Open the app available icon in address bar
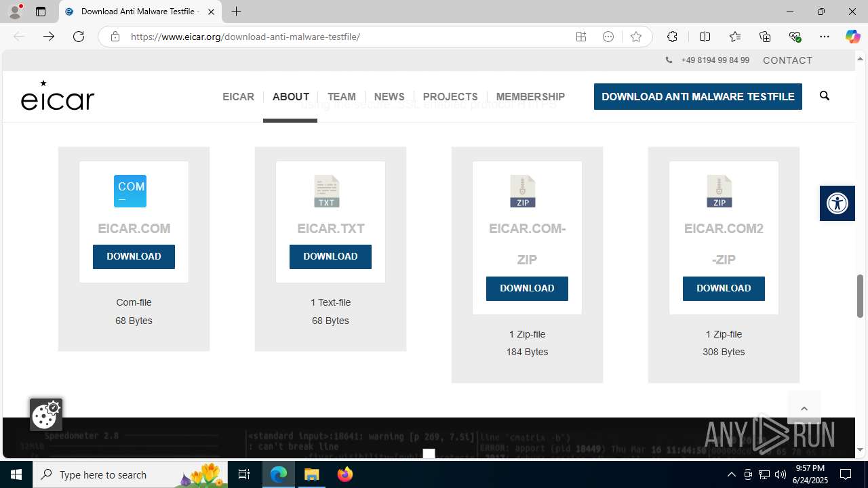Image resolution: width=868 pixels, height=488 pixels. coord(581,37)
